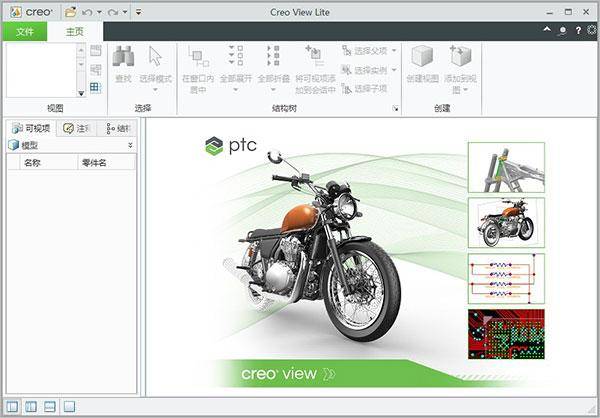The image size is (600, 418).
Task: Open the 文件 menu tab
Action: click(x=24, y=32)
